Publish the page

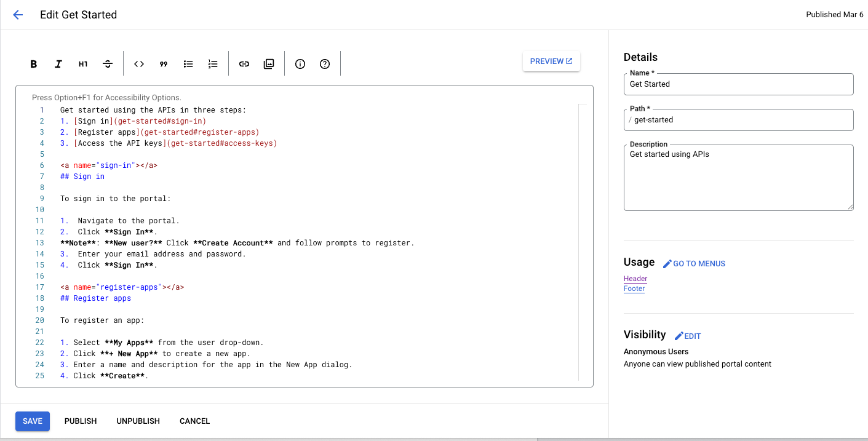click(x=81, y=421)
